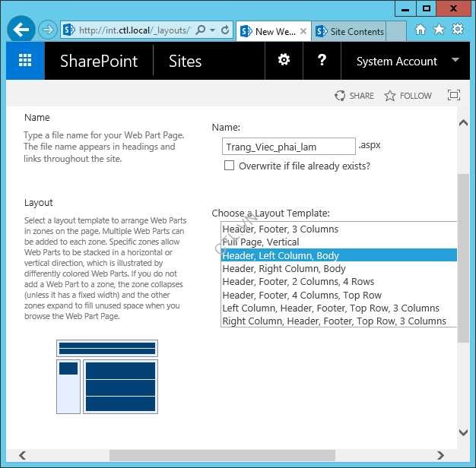Choose Header, Right Column, Body template
This screenshot has width=476, height=468.
(x=284, y=268)
